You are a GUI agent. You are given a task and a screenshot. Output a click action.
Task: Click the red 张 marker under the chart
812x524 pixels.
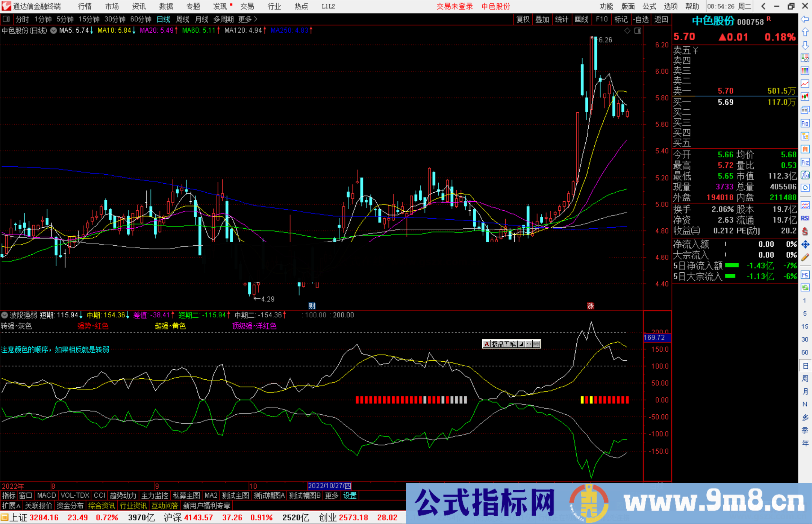[x=591, y=306]
